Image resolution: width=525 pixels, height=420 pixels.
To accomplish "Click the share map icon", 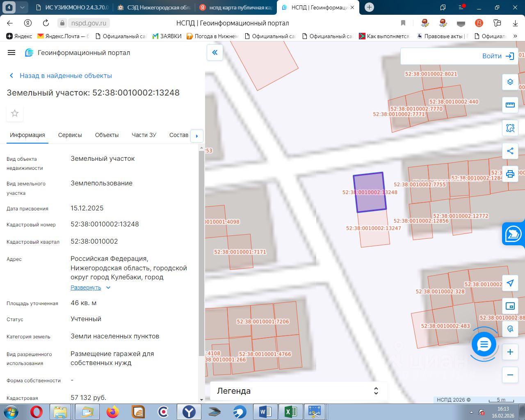I will tap(510, 151).
